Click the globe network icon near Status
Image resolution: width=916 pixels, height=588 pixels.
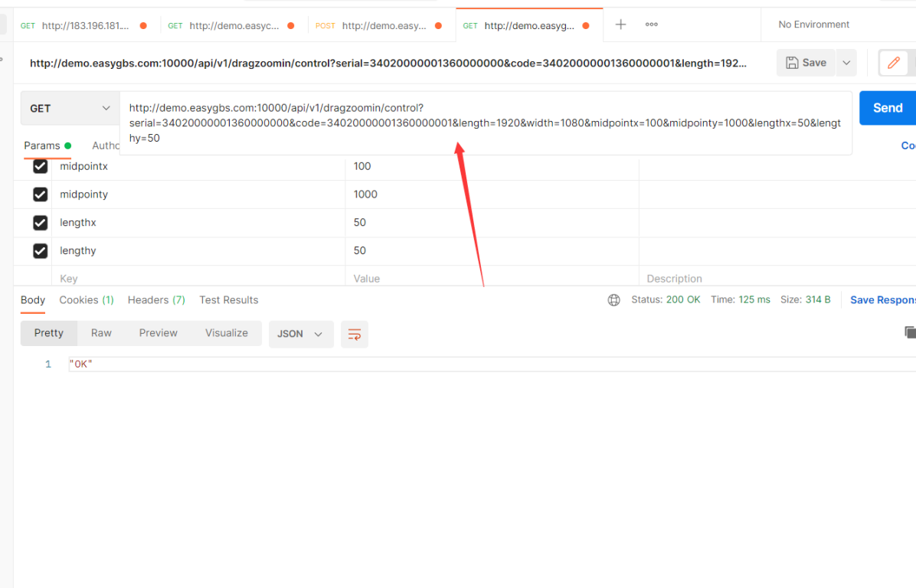[x=613, y=300]
